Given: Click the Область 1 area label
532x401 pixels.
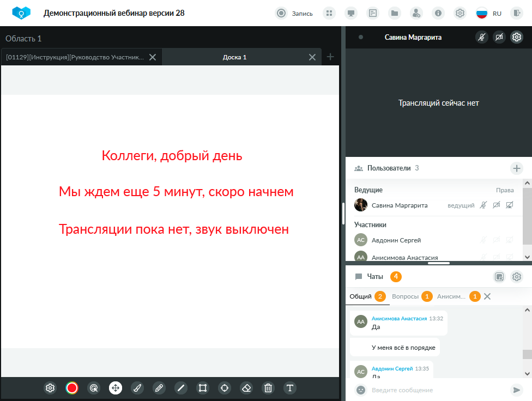Looking at the screenshot, I should tap(23, 39).
